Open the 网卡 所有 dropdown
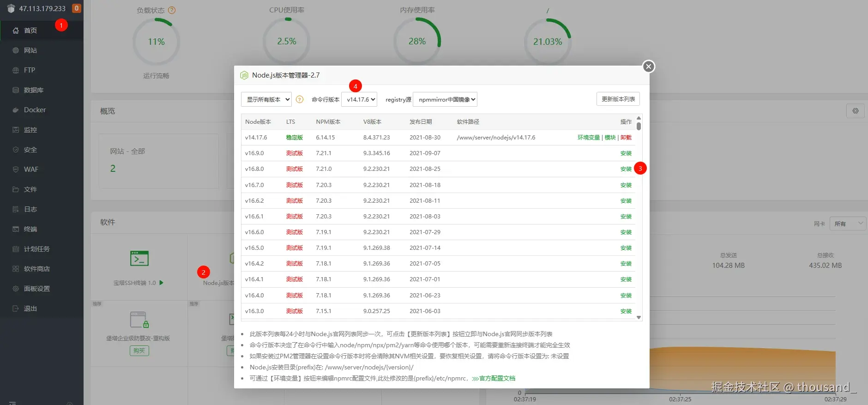Screen dimensions: 868x405 (848, 224)
